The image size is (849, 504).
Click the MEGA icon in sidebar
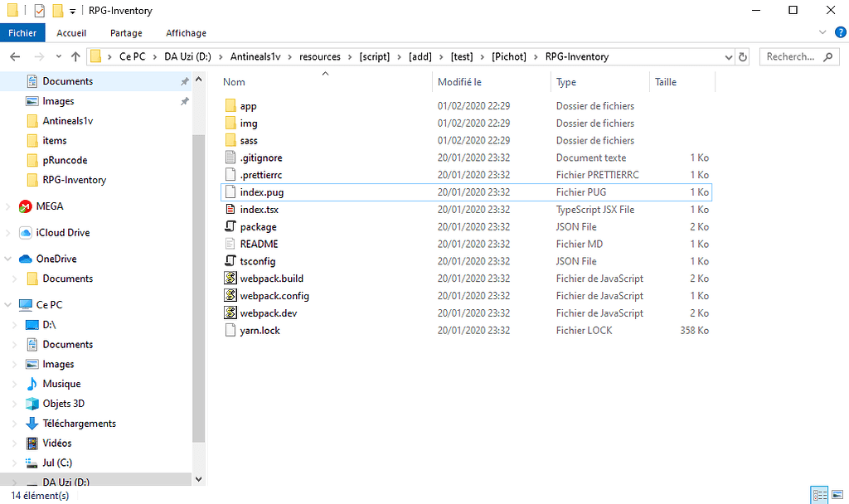click(x=26, y=206)
